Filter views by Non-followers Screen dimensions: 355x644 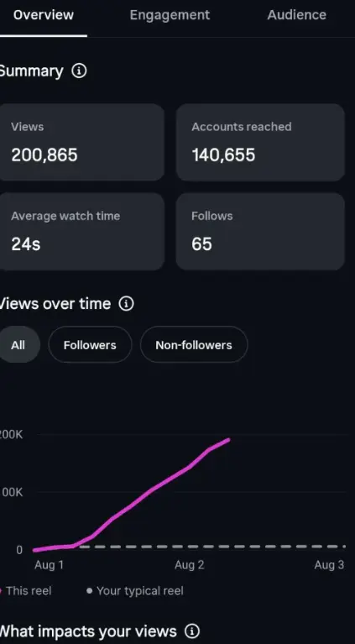click(194, 344)
